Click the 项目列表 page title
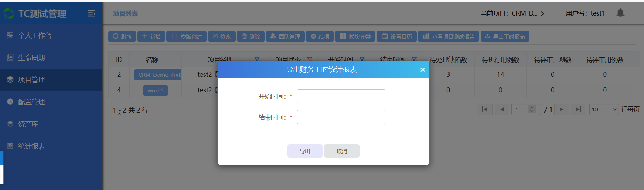 pos(125,13)
